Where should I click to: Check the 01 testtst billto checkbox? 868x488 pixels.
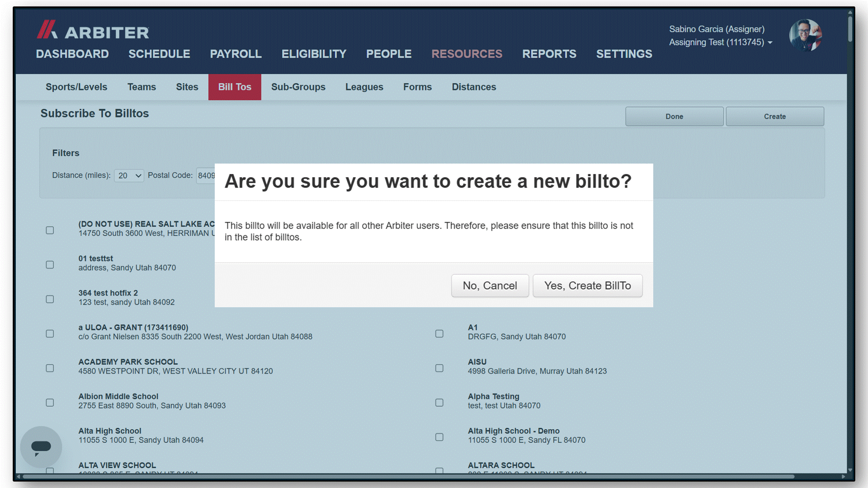(50, 265)
